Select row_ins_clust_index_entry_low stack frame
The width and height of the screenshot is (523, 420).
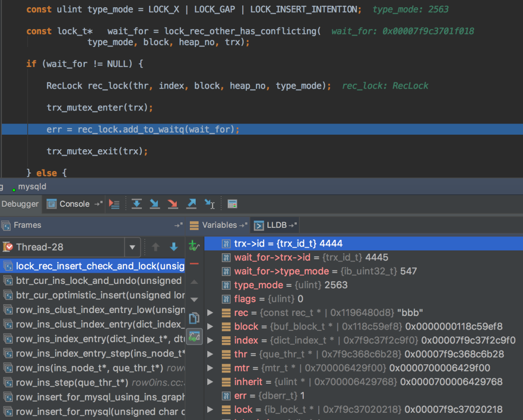click(x=92, y=310)
